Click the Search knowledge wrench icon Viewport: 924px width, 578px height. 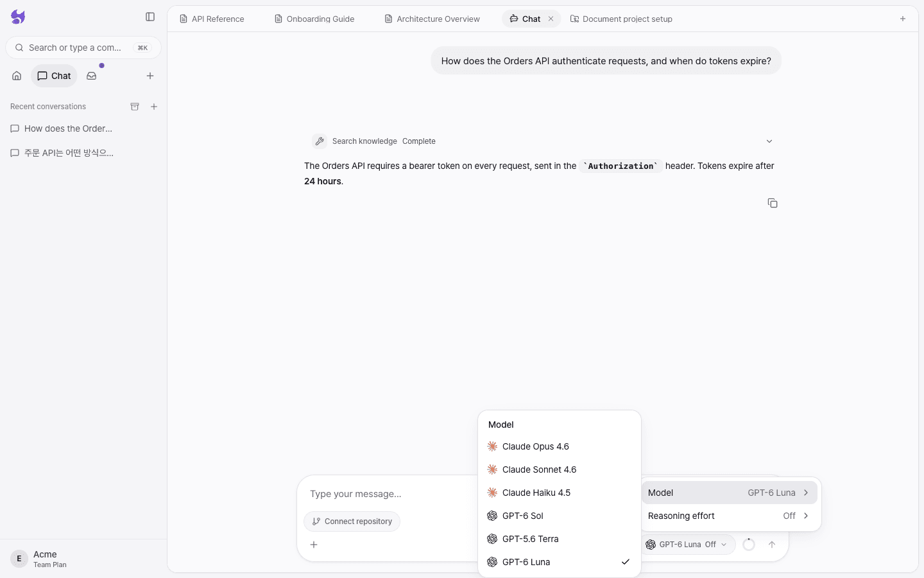tap(320, 141)
